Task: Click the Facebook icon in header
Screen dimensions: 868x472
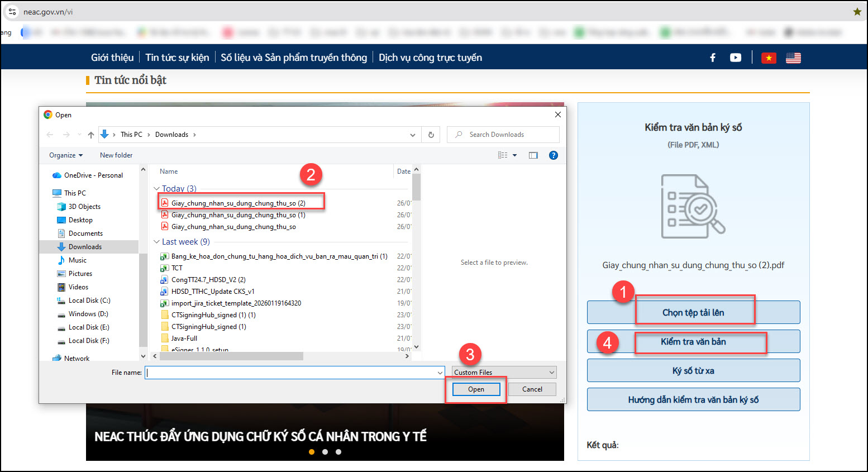Action: tap(713, 58)
